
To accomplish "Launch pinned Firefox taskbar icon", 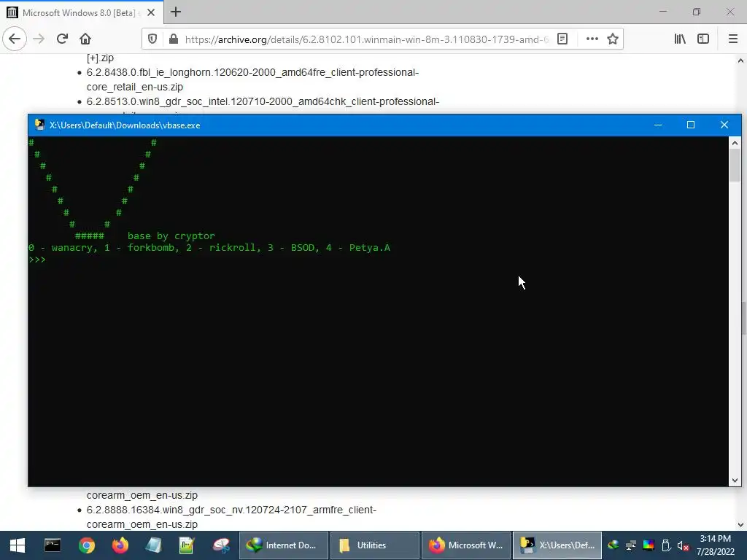I will pos(120,545).
